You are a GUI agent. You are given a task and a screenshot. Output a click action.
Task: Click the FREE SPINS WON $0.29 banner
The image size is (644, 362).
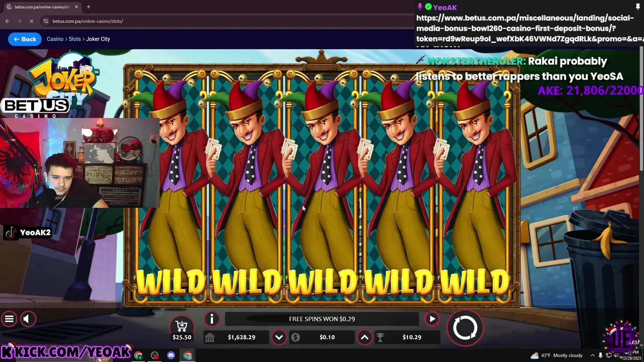pos(322,319)
